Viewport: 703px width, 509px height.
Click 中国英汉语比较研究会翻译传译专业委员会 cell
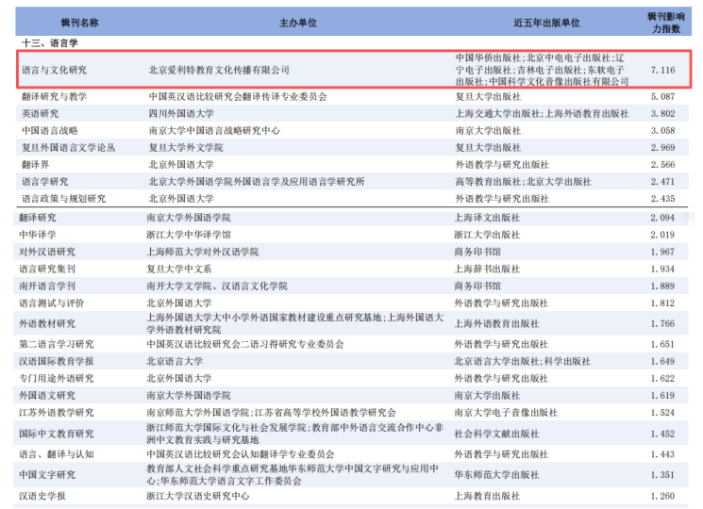[238, 96]
